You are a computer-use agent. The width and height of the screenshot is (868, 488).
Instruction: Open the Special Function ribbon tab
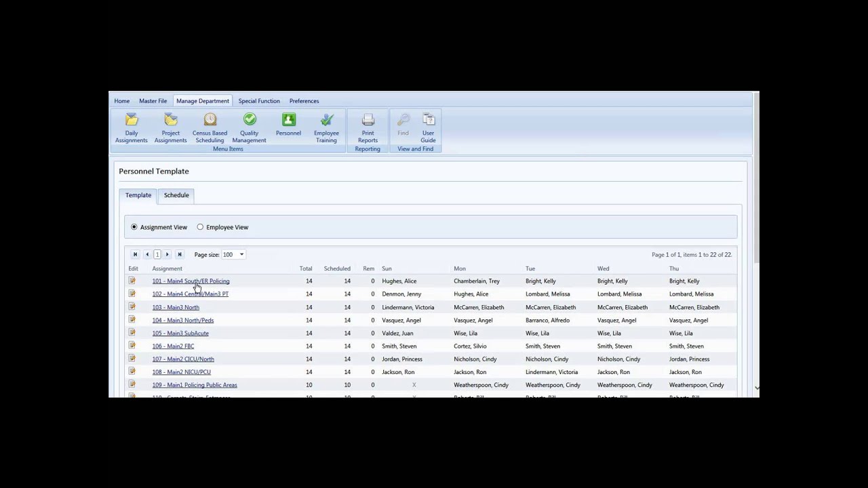[259, 101]
